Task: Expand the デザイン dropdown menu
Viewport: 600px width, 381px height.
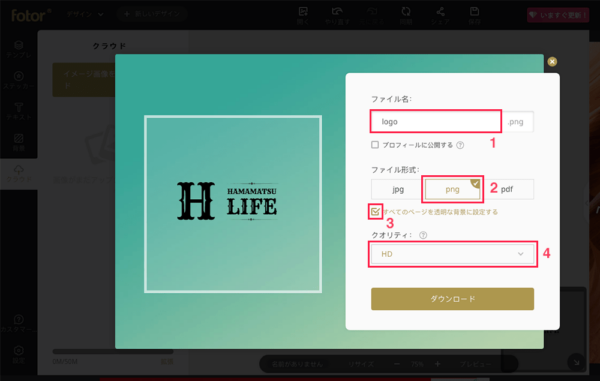Action: [85, 14]
